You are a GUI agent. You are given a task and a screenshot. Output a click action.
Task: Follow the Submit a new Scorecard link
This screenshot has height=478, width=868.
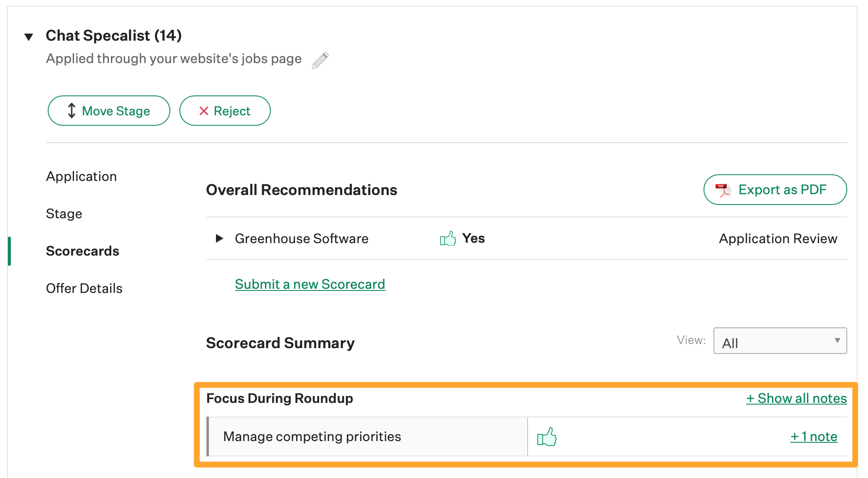pyautogui.click(x=310, y=284)
